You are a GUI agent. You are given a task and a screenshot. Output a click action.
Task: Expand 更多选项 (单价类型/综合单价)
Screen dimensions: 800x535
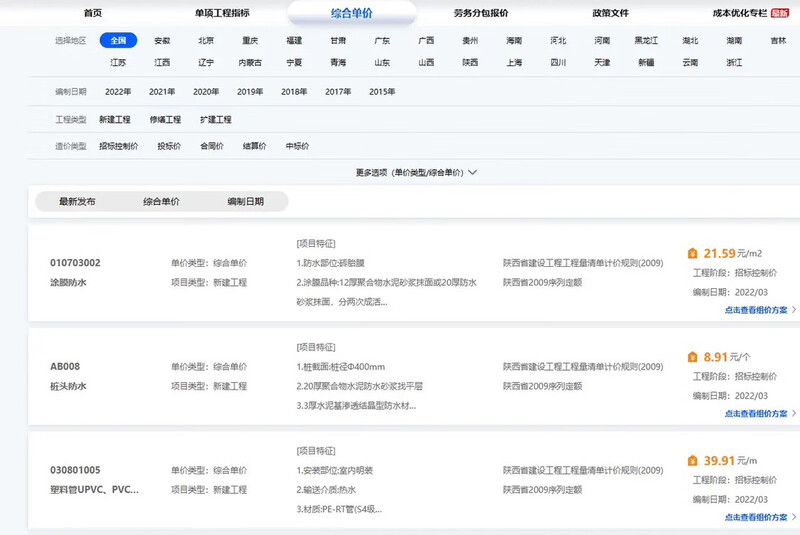click(x=416, y=172)
